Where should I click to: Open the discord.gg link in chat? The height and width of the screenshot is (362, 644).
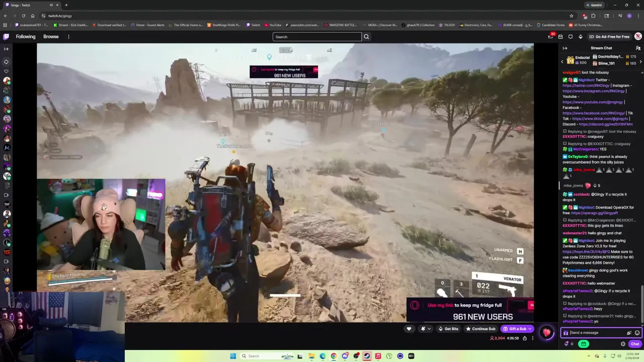(x=606, y=124)
